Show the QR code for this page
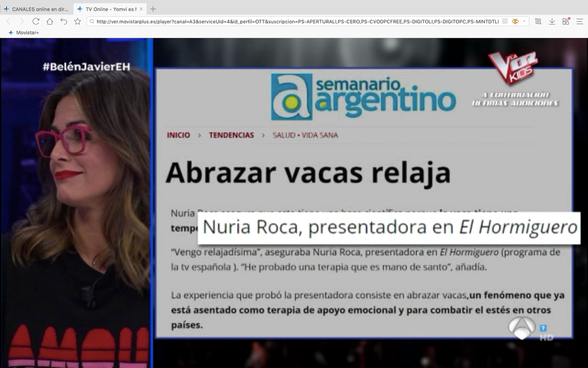Screen dimensions: 588x368 tap(505, 22)
